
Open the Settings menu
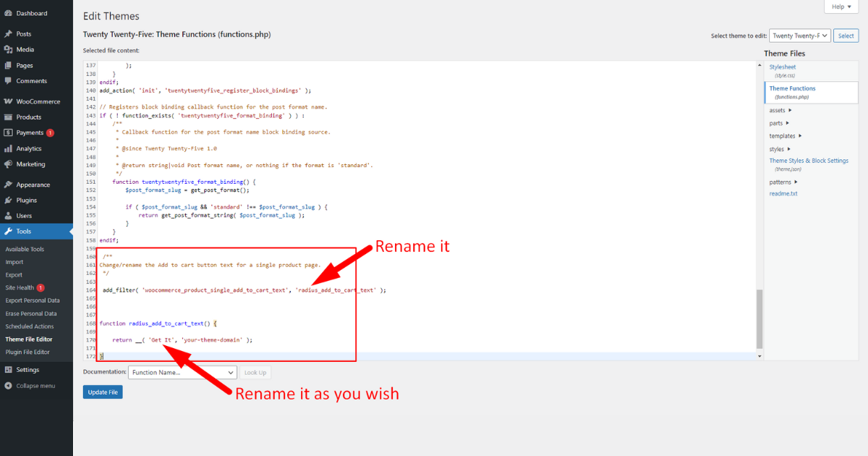(x=36, y=370)
